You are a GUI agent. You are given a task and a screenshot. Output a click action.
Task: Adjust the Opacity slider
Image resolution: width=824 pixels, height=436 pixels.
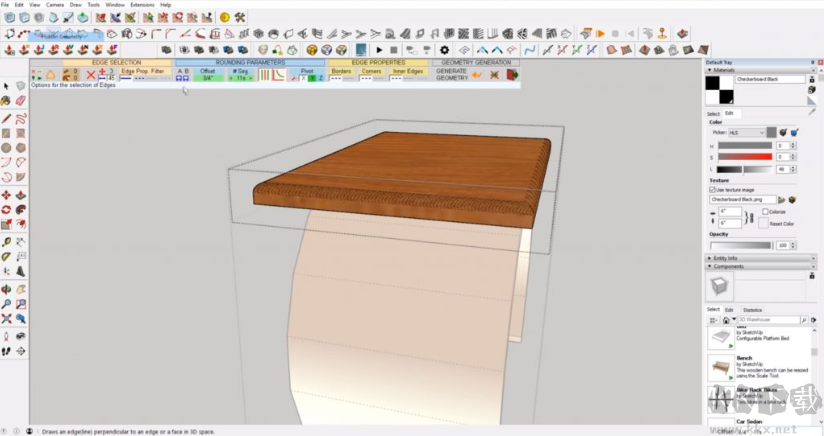(740, 245)
